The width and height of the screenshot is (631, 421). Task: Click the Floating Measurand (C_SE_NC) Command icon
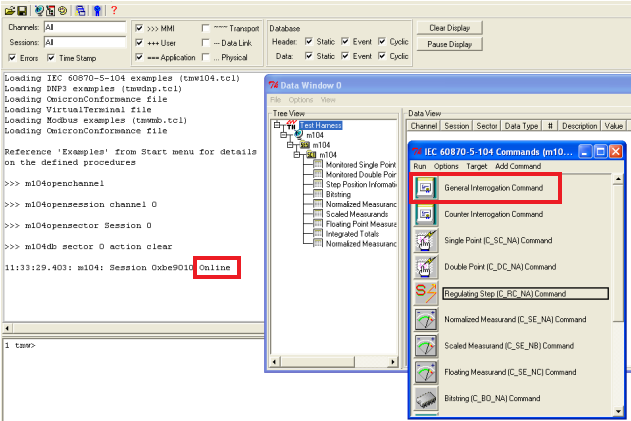click(x=424, y=372)
